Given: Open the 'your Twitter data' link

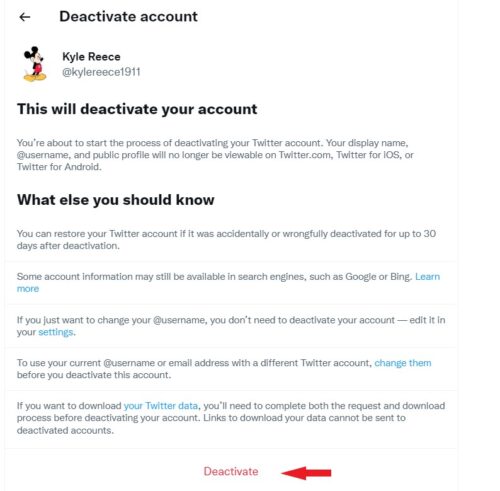Looking at the screenshot, I should (x=161, y=406).
